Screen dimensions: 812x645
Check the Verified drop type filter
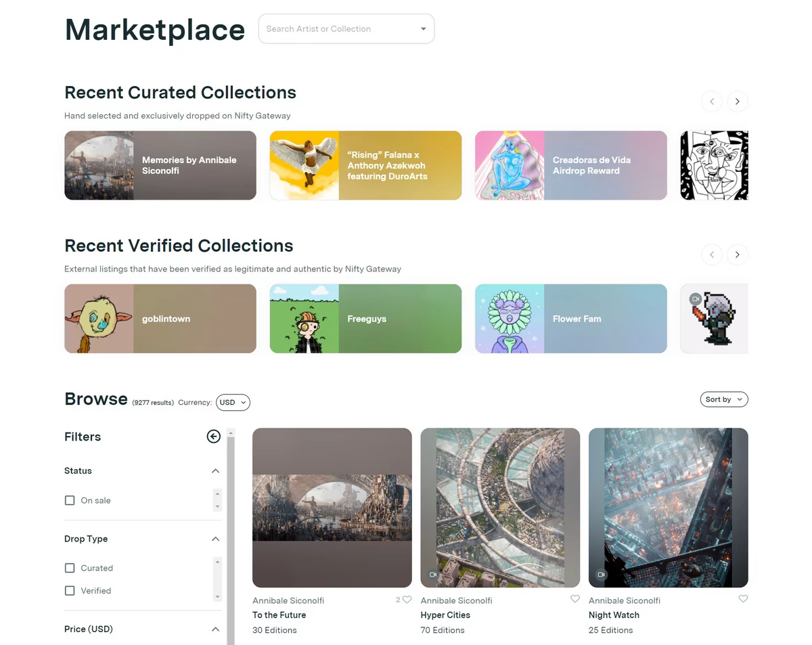tap(70, 590)
